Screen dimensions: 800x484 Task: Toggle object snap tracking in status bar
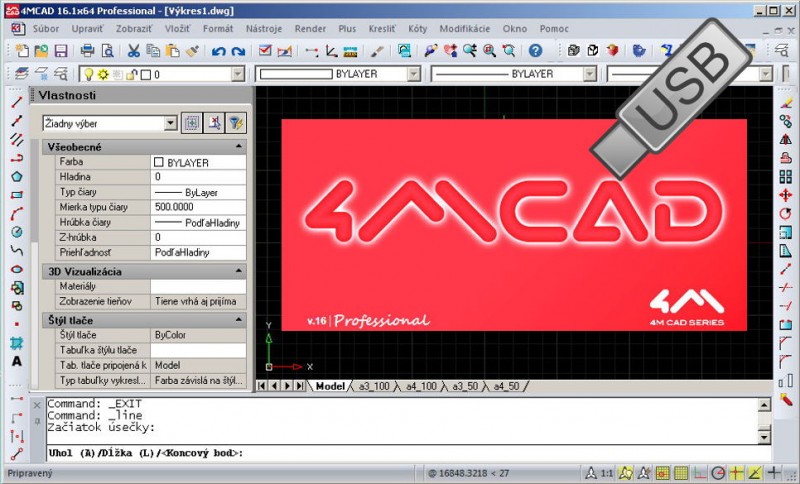point(755,473)
